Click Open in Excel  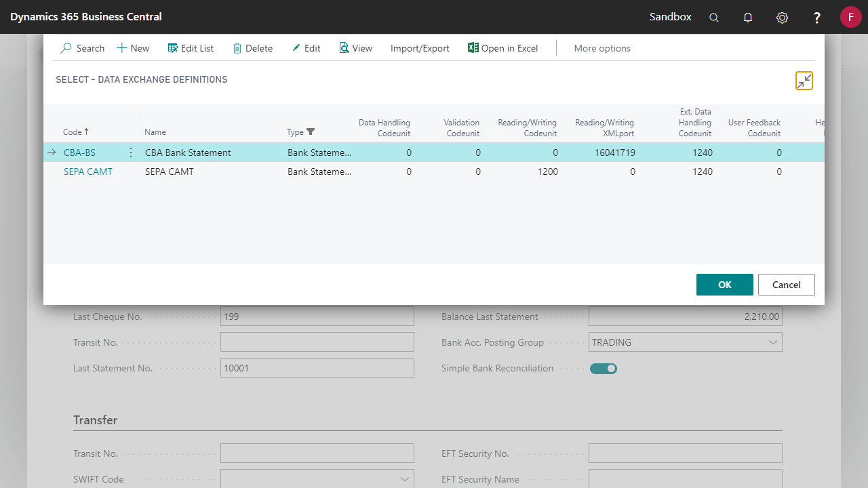[x=503, y=48]
